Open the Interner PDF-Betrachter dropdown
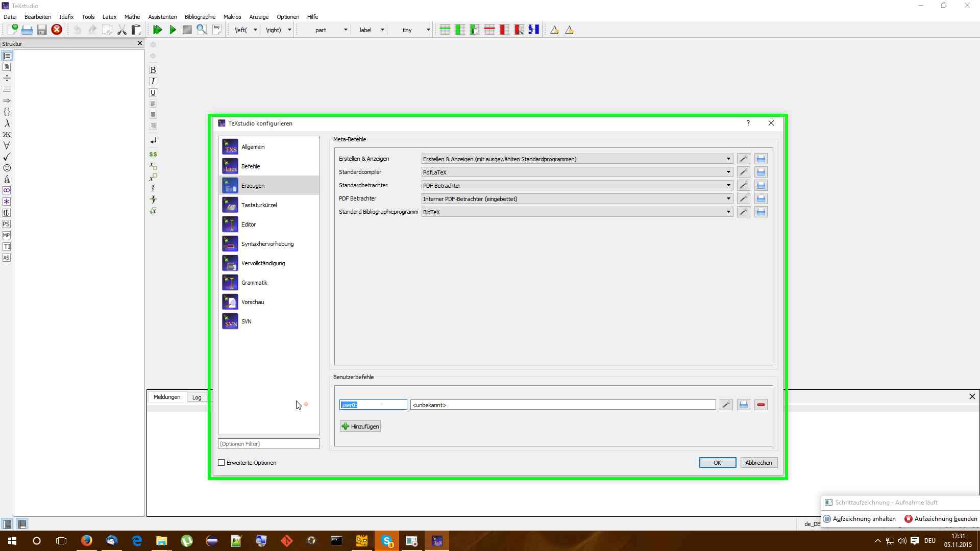The height and width of the screenshot is (551, 980). (577, 198)
